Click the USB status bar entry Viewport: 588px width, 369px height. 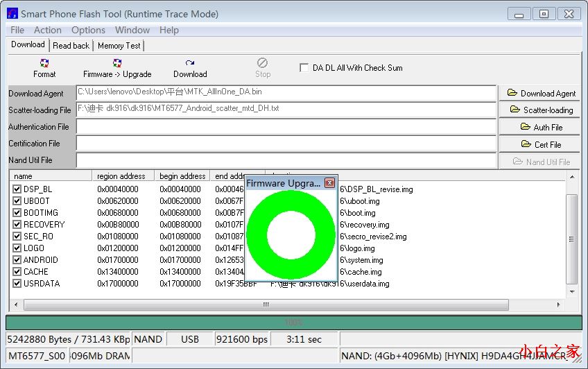190,339
